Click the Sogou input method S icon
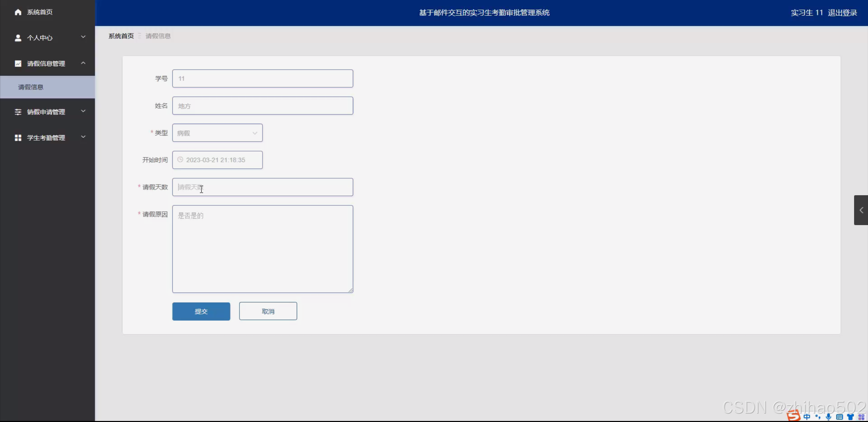The image size is (868, 422). [x=793, y=416]
